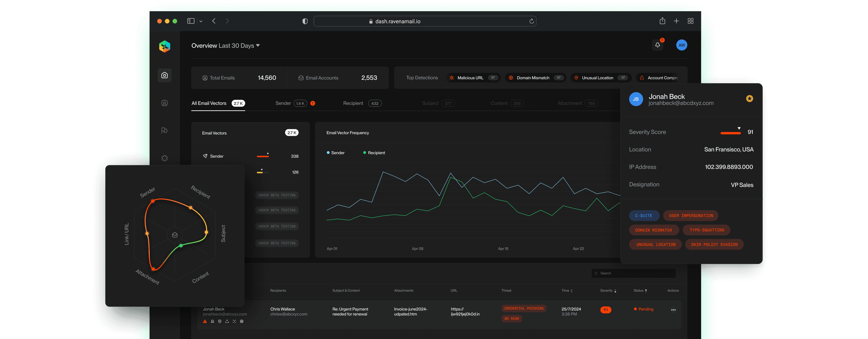Click the Unusual Location detection chip

tap(601, 78)
